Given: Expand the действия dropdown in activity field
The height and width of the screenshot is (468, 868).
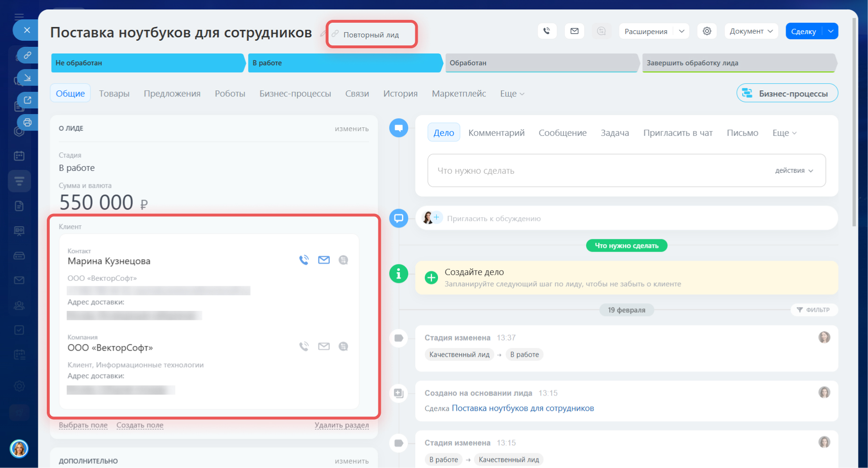Looking at the screenshot, I should tap(794, 170).
